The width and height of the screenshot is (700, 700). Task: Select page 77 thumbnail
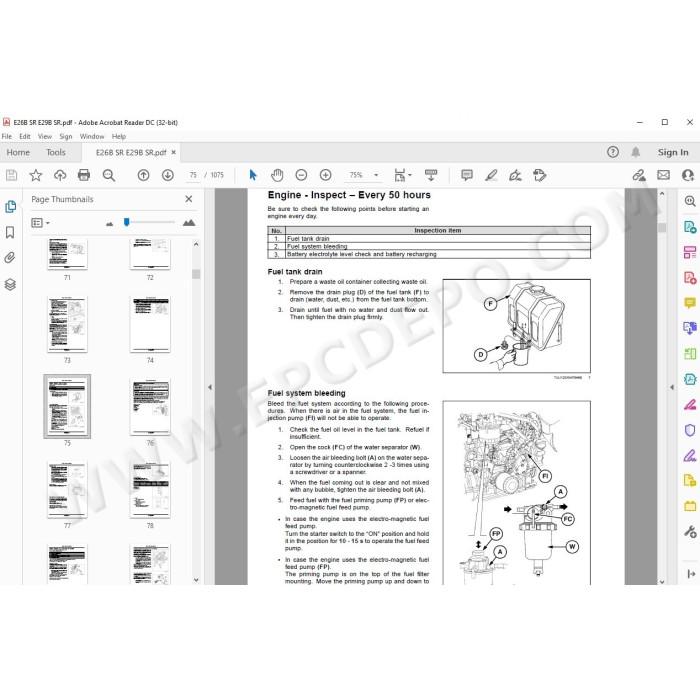click(x=67, y=489)
